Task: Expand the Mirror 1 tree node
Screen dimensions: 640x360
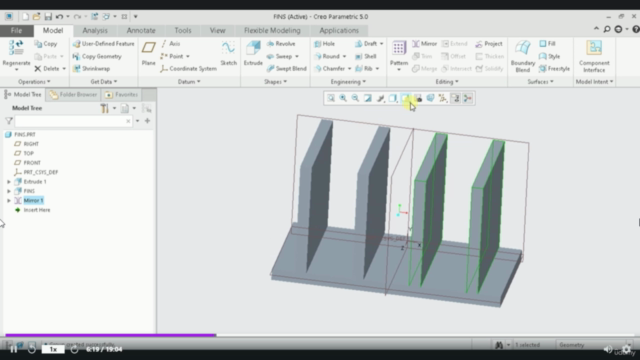Action: 9,200
